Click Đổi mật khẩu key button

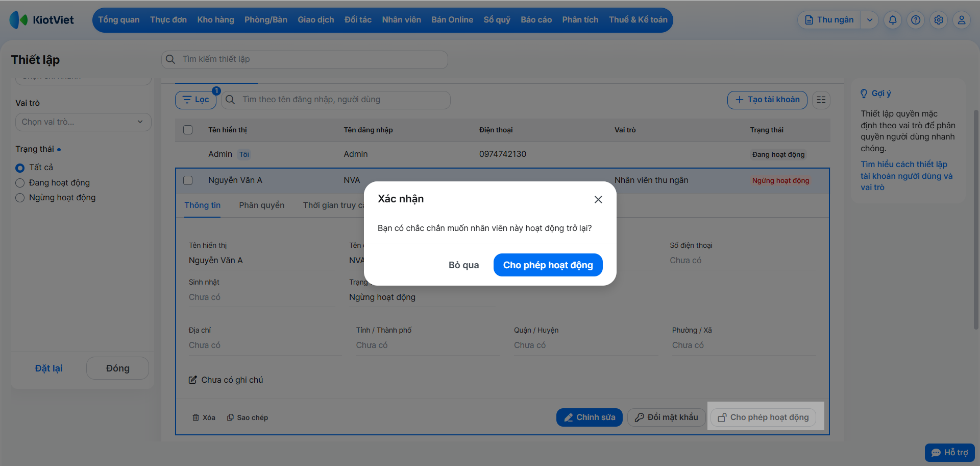pos(666,417)
